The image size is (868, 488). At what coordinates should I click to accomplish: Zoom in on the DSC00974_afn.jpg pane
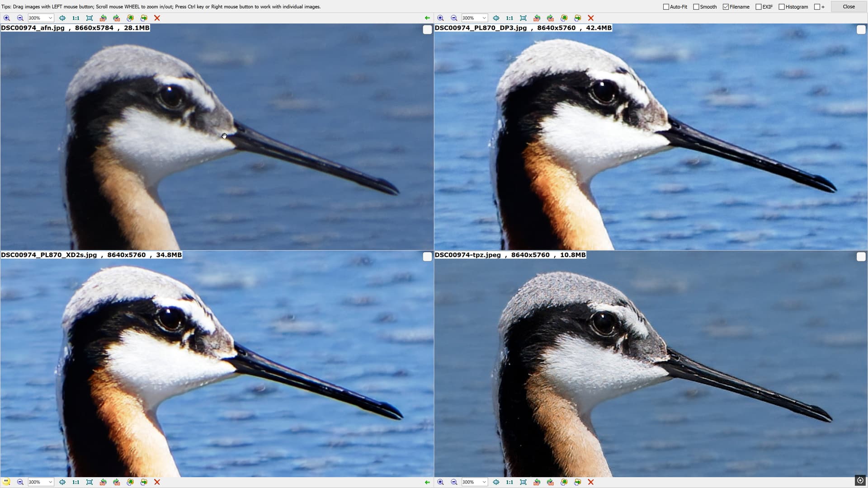[x=7, y=18]
